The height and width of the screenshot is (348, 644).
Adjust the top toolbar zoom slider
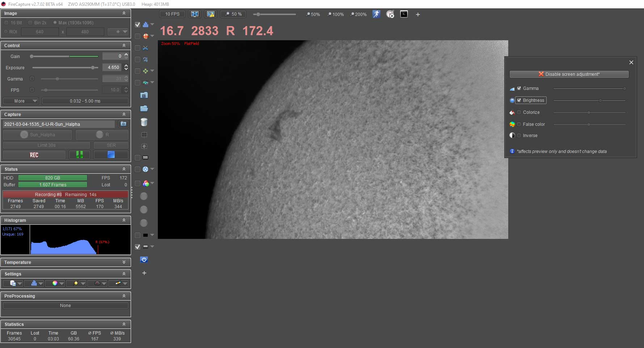click(275, 14)
